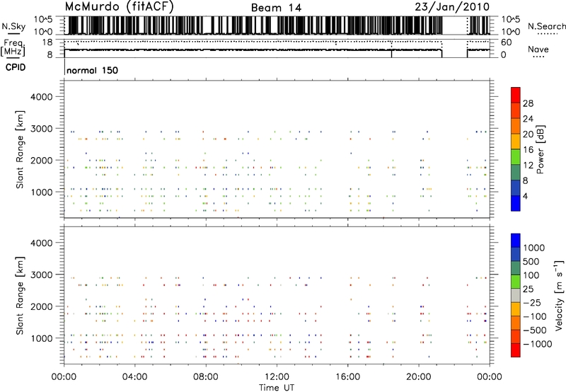Click the date '23/Jan/2010'

452,7
